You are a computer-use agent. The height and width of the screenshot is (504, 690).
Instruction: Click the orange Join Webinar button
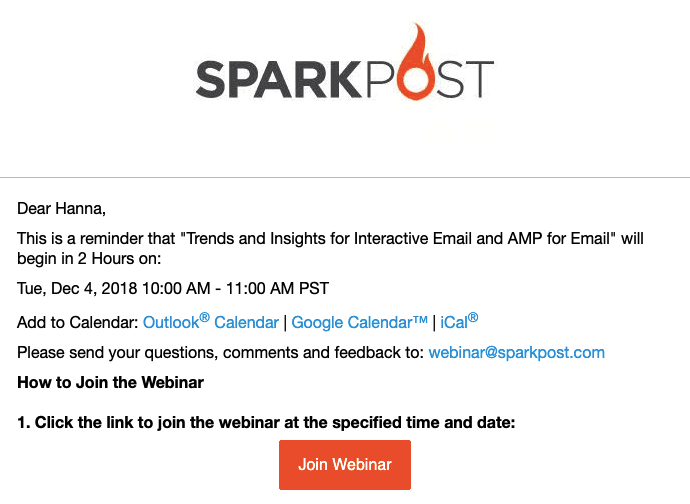(x=345, y=465)
